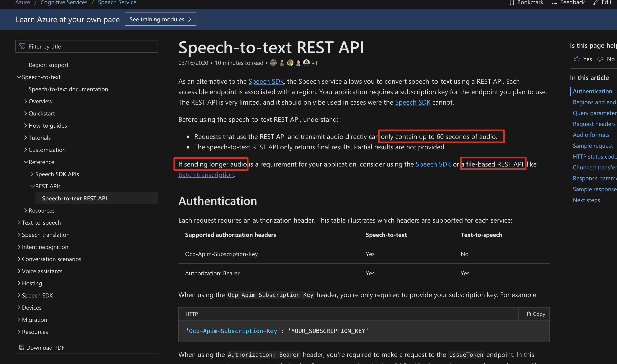Image resolution: width=617 pixels, height=364 pixels.
Task: Click the thumbs-up Yes icon
Action: [x=577, y=59]
